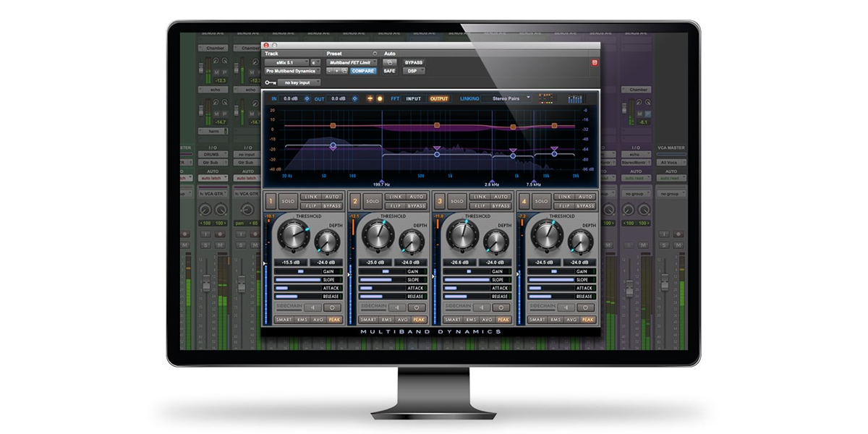Open the DSP processing dropdown

414,71
